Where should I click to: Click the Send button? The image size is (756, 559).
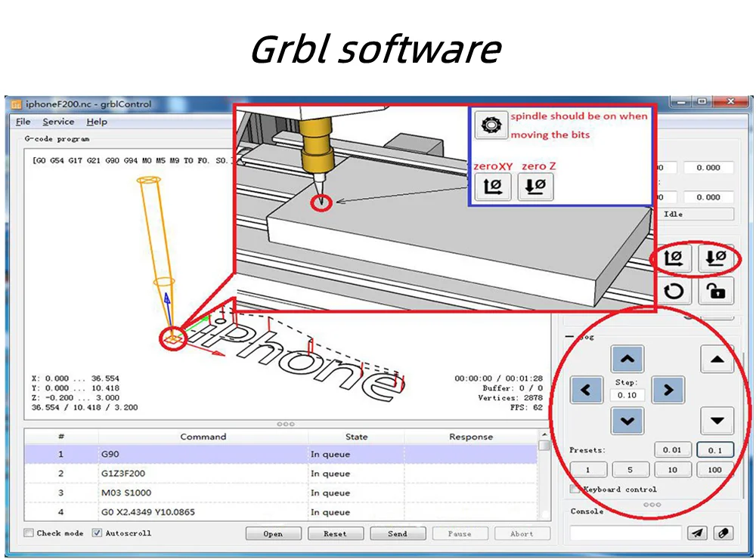point(398,533)
